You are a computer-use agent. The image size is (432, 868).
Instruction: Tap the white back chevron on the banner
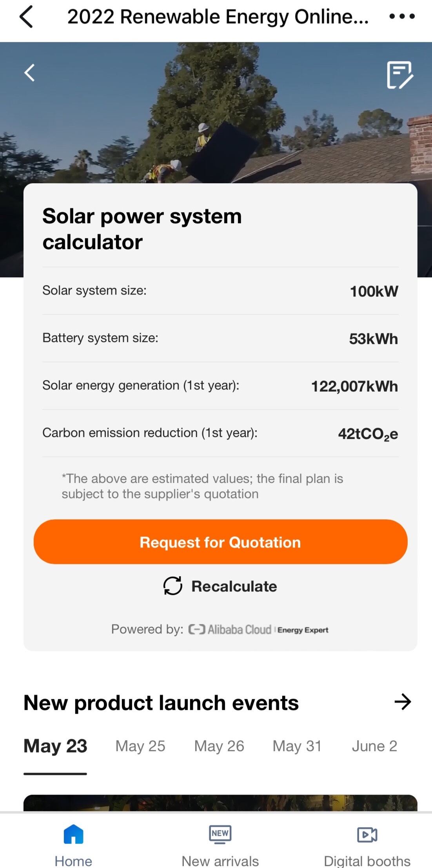coord(29,73)
